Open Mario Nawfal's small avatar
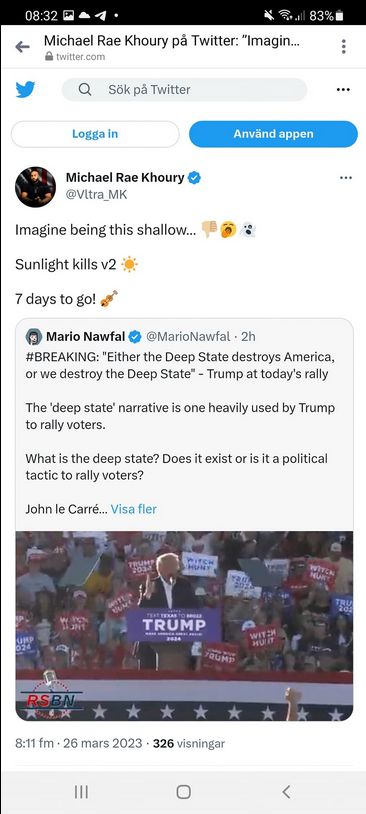The height and width of the screenshot is (814, 366). point(34,336)
